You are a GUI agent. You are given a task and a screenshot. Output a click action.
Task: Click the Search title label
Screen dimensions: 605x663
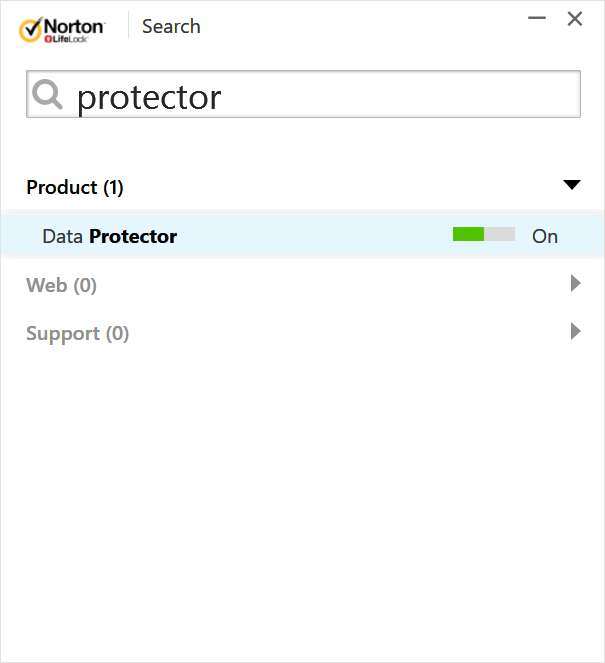click(x=171, y=27)
